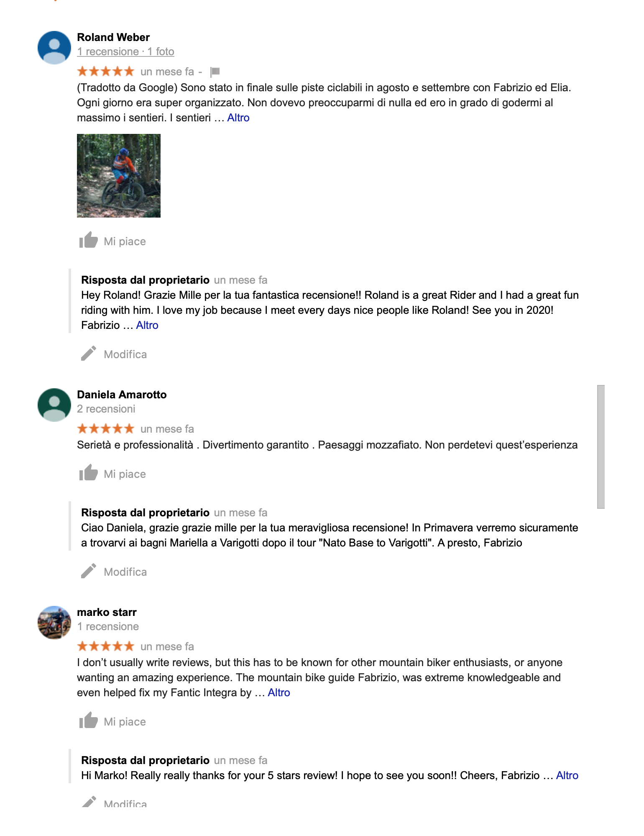
Task: Flag Roland Weber's review as inappropriate
Action: (x=215, y=72)
